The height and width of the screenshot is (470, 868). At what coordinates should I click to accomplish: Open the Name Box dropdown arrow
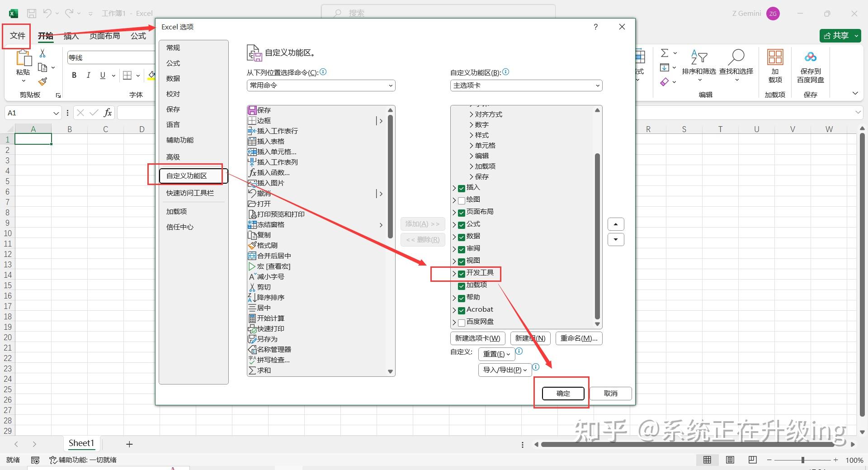[56, 113]
